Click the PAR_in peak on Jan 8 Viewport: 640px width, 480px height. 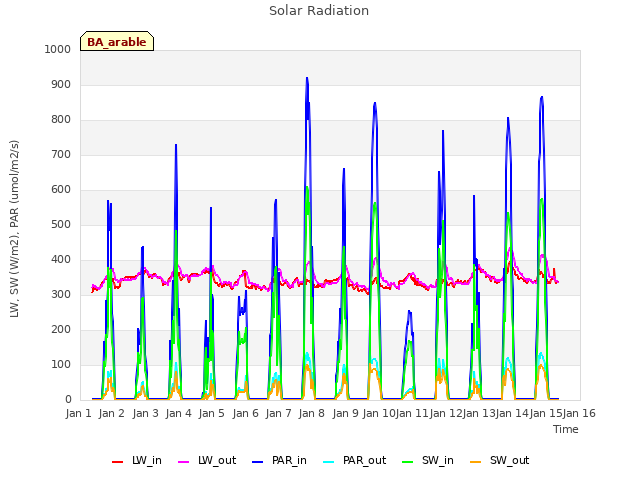point(307,78)
